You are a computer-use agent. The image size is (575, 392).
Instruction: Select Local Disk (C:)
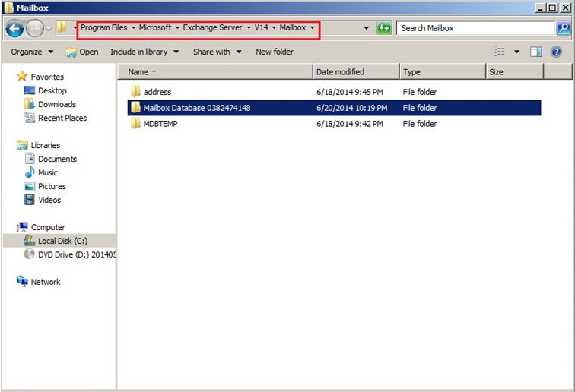pos(62,241)
